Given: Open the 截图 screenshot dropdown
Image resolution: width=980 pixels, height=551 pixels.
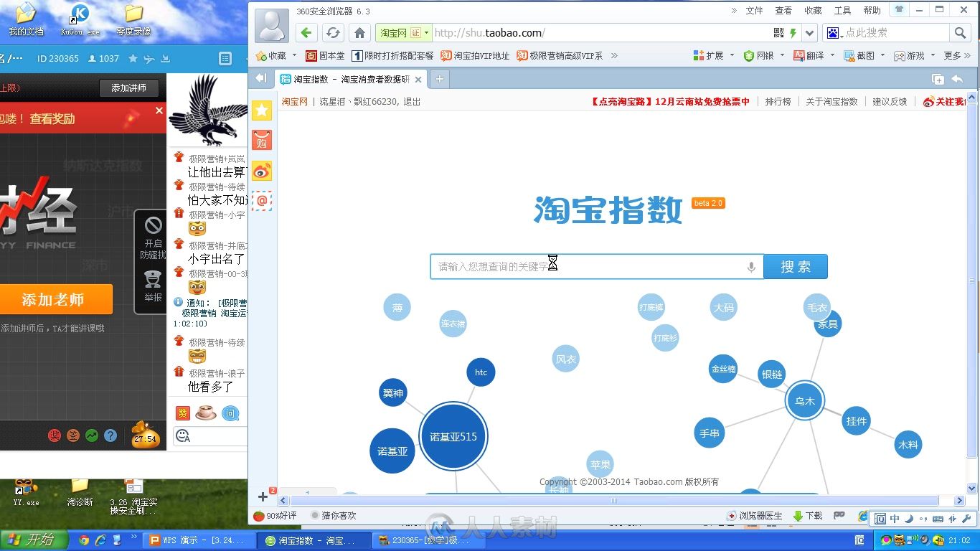Looking at the screenshot, I should (882, 56).
